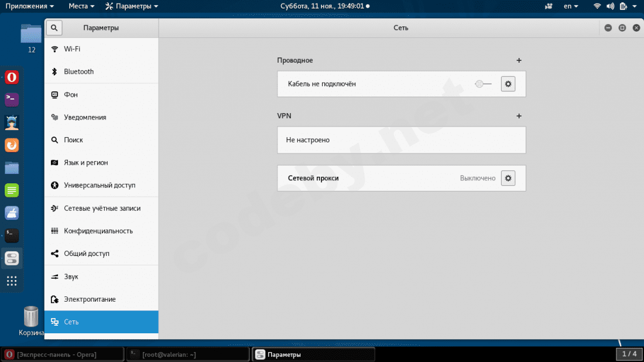This screenshot has height=362, width=644.
Task: Expand the system menu arrow in top bar
Action: tap(635, 6)
